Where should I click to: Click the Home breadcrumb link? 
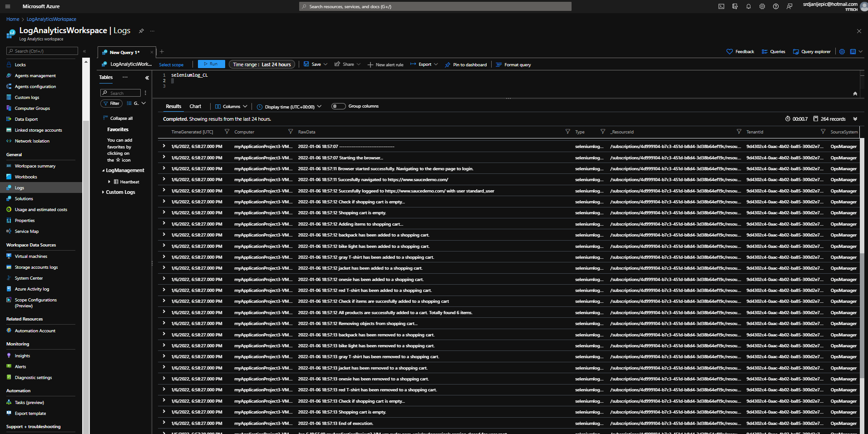pos(13,19)
